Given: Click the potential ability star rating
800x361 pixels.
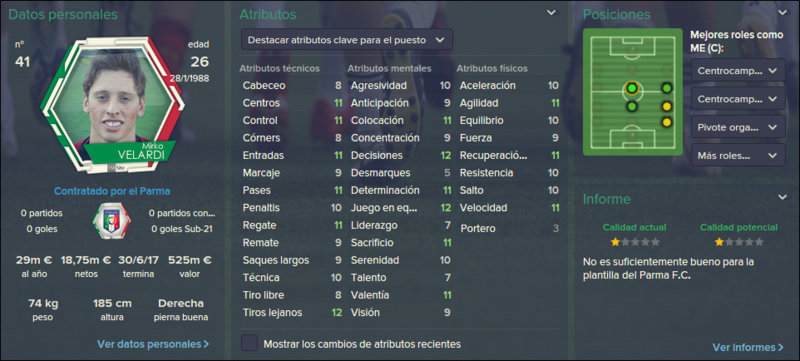Looking at the screenshot, I should click(x=739, y=242).
